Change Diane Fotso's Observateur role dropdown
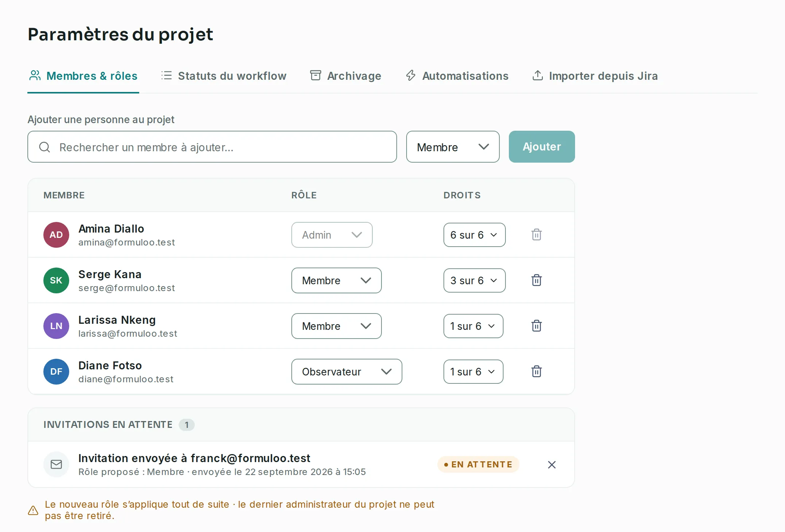This screenshot has height=532, width=785. click(346, 372)
